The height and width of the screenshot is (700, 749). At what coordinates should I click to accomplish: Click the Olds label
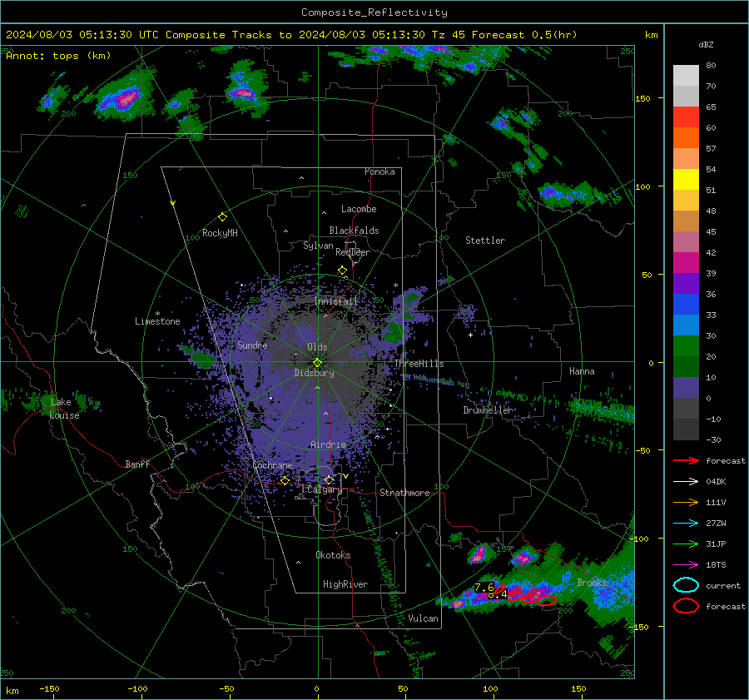(317, 347)
